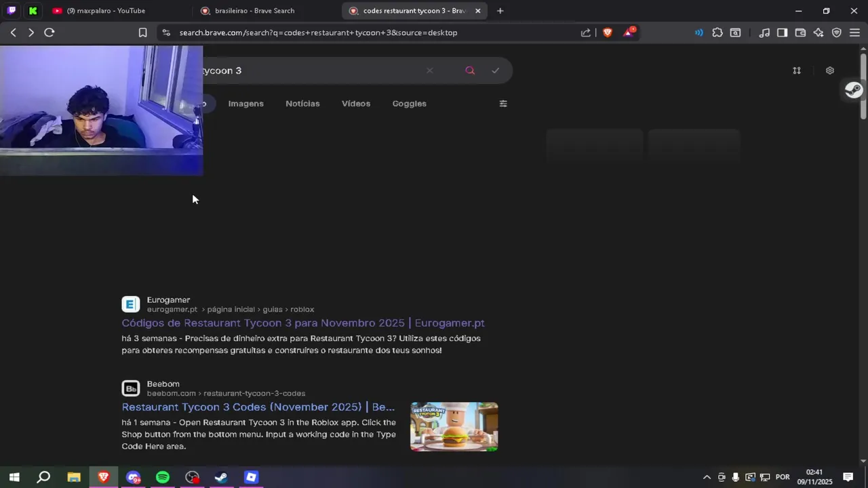
Task: Open the tab search toolbar icon
Action: [735, 33]
